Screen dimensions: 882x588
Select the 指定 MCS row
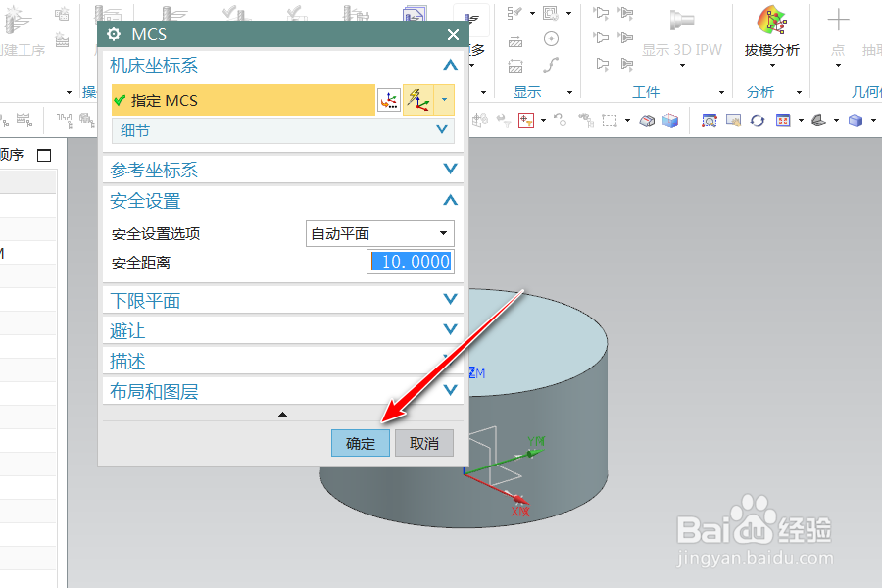[244, 100]
